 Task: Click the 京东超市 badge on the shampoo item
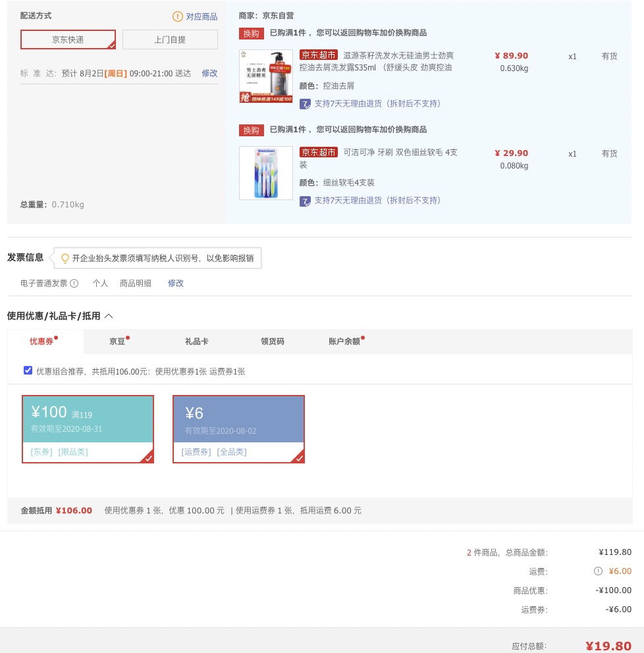tap(318, 55)
